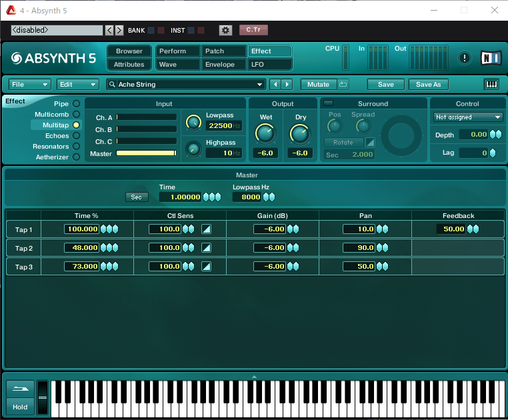Click the Surround Rotate direction icon

point(370,142)
